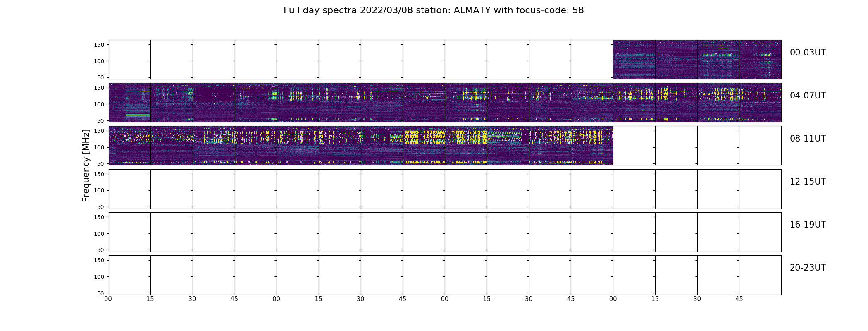Click the leftmost '00' x-axis tick label
868x331 pixels.
click(x=108, y=299)
